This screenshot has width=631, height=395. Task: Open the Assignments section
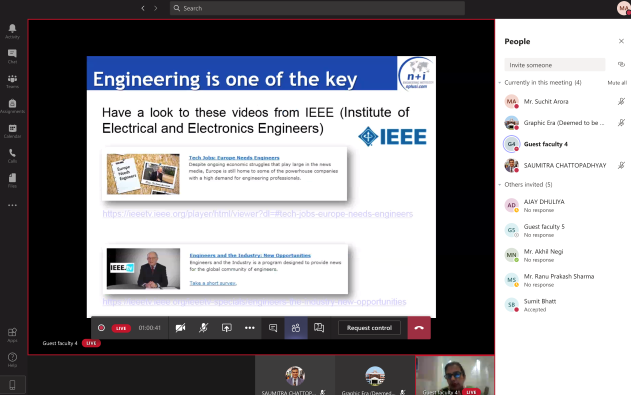click(x=12, y=106)
